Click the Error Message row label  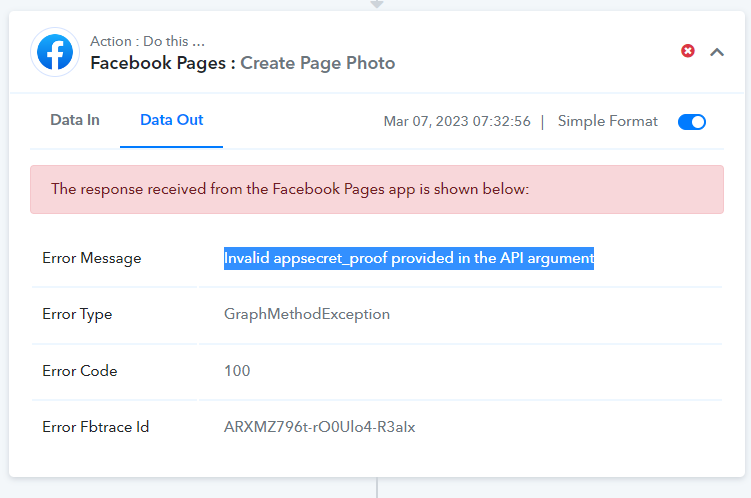tap(91, 258)
